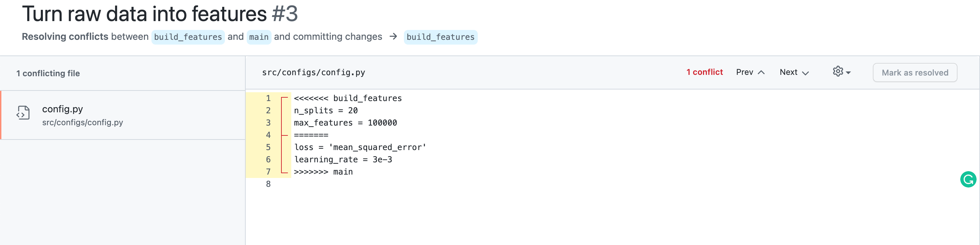980x245 pixels.
Task: Click the build_features branch label
Action: point(188,37)
